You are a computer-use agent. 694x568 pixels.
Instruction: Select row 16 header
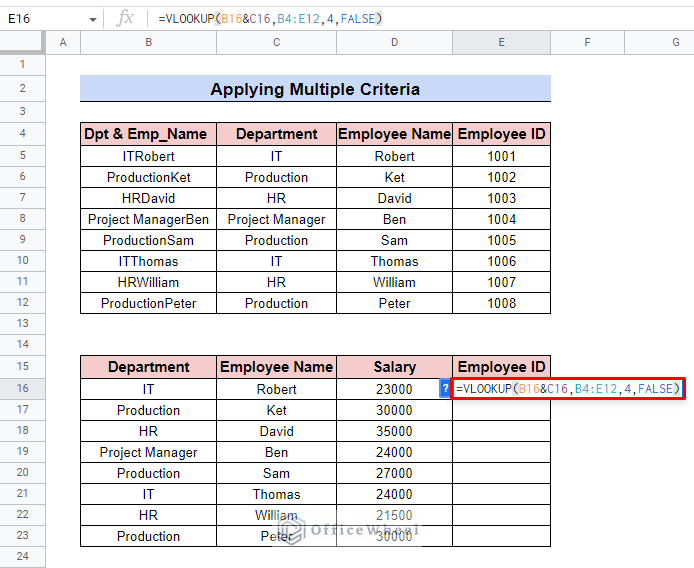(x=23, y=389)
